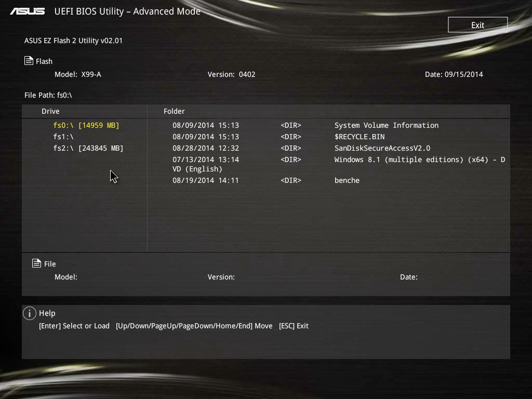Click the Model: X99-A text
The height and width of the screenshot is (399, 532).
[78, 74]
